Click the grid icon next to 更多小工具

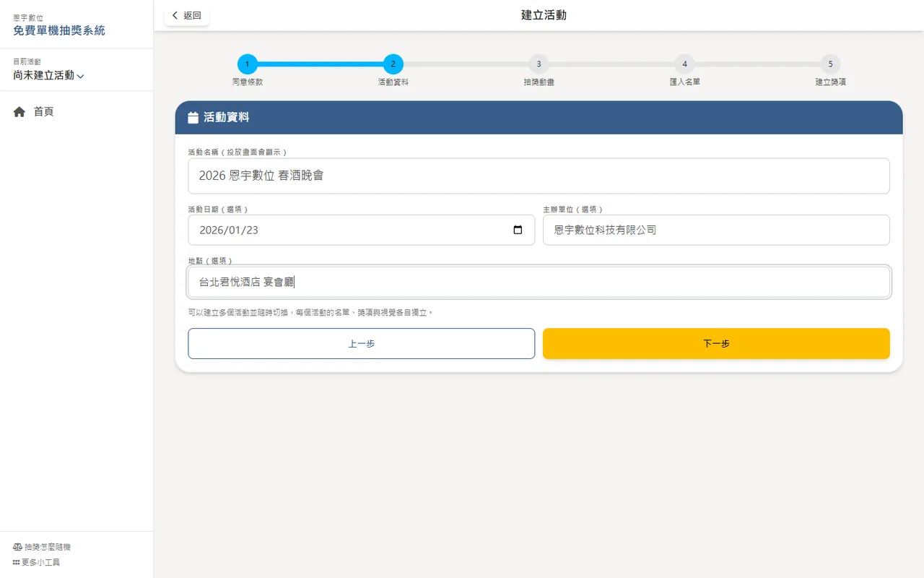coord(17,562)
